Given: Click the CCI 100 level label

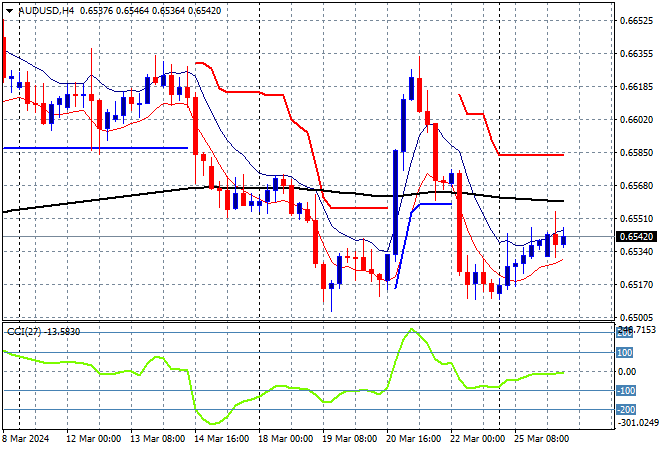Looking at the screenshot, I should coord(623,352).
